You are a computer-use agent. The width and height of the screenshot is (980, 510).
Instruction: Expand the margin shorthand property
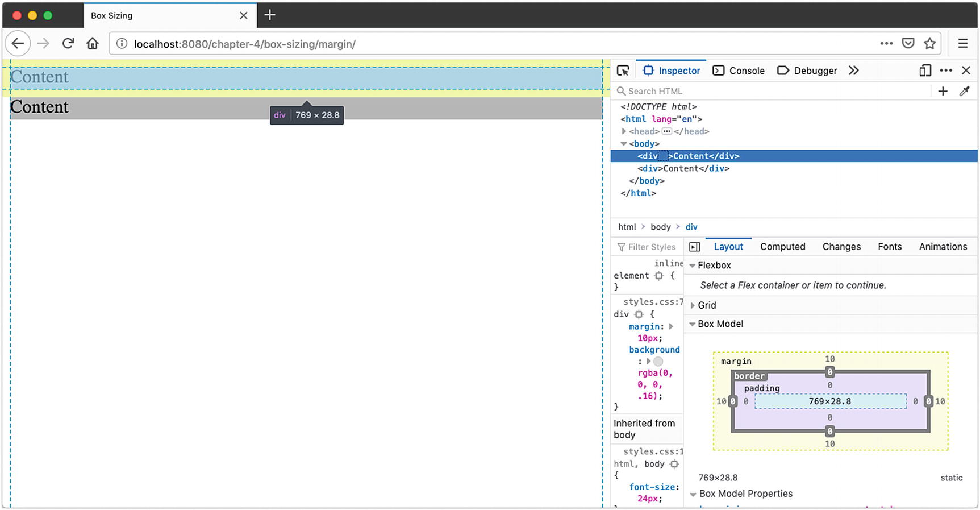pos(671,327)
